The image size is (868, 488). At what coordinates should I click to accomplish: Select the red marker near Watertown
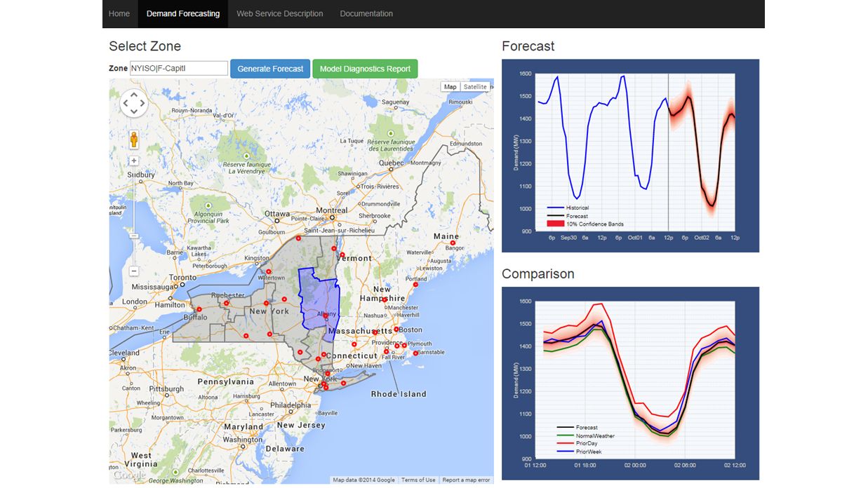(268, 271)
